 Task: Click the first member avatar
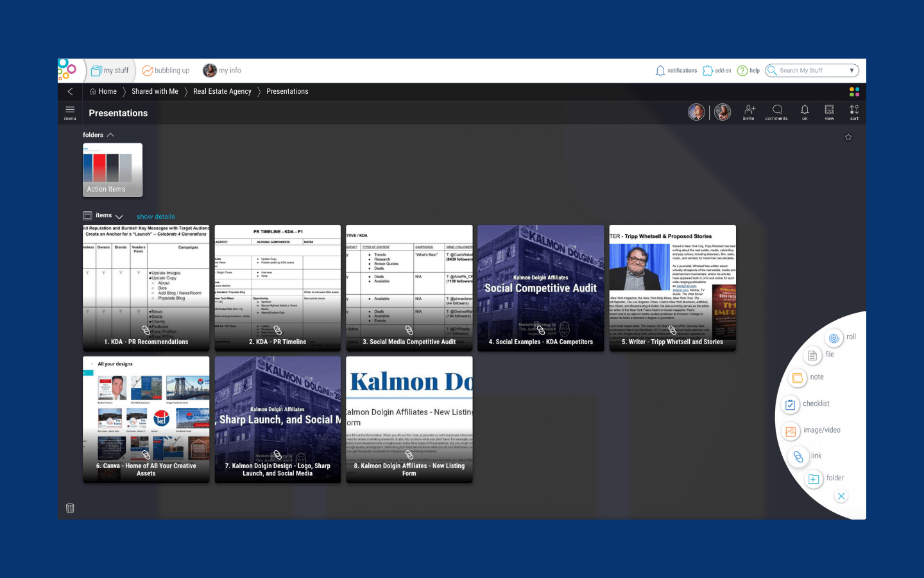[x=696, y=112]
